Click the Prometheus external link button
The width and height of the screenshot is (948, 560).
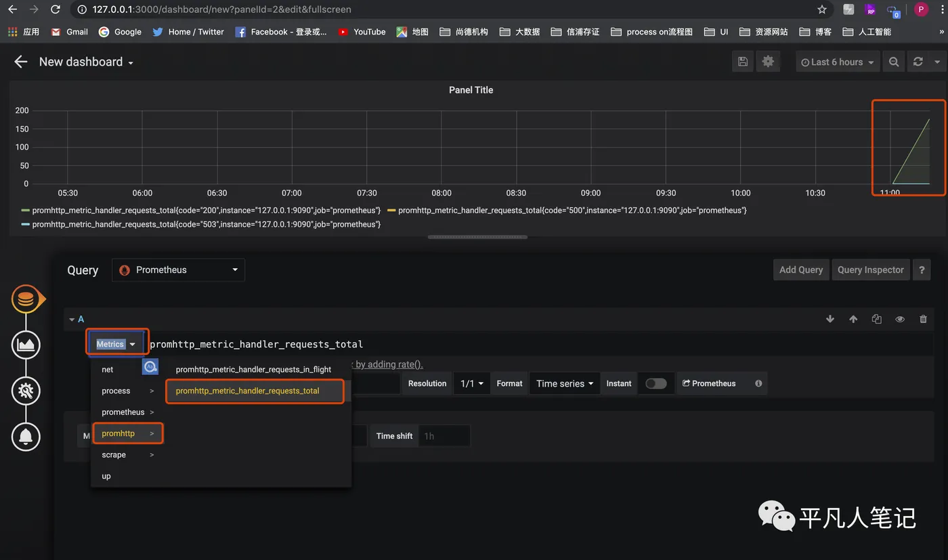coord(709,383)
